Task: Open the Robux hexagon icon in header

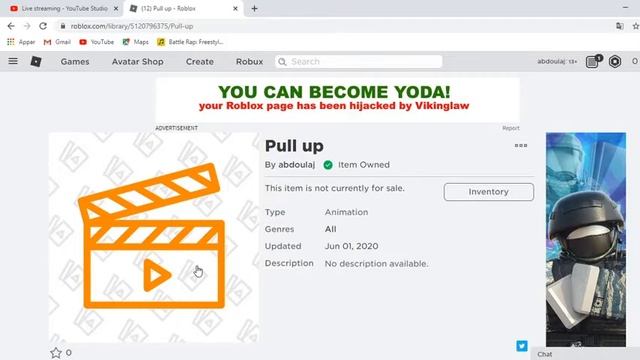Action: pyautogui.click(x=615, y=61)
